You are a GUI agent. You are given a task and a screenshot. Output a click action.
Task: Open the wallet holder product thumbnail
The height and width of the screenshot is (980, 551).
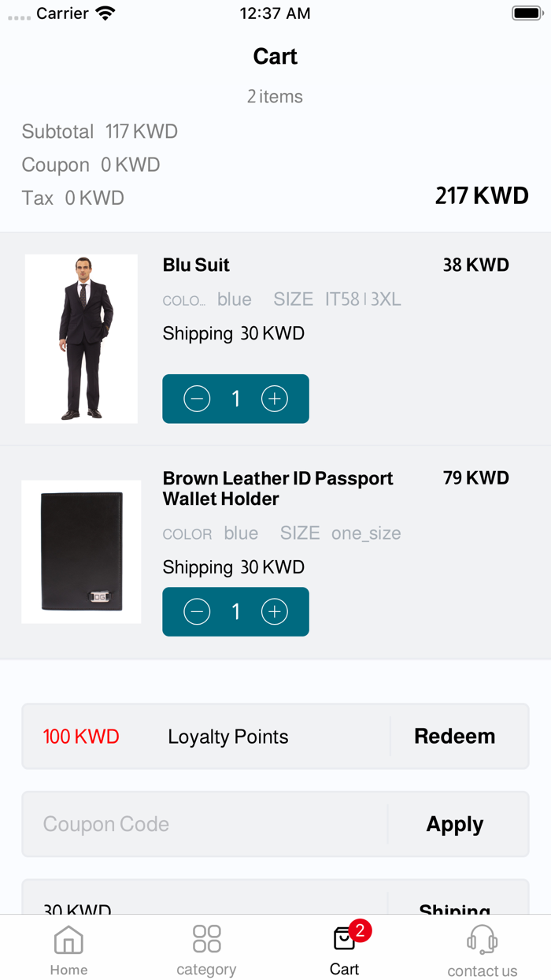point(81,551)
